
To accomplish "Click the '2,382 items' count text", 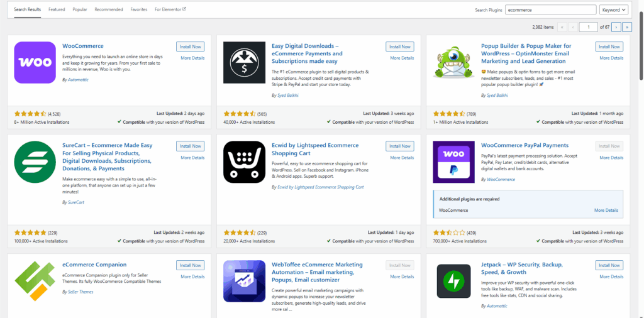I will (x=543, y=28).
